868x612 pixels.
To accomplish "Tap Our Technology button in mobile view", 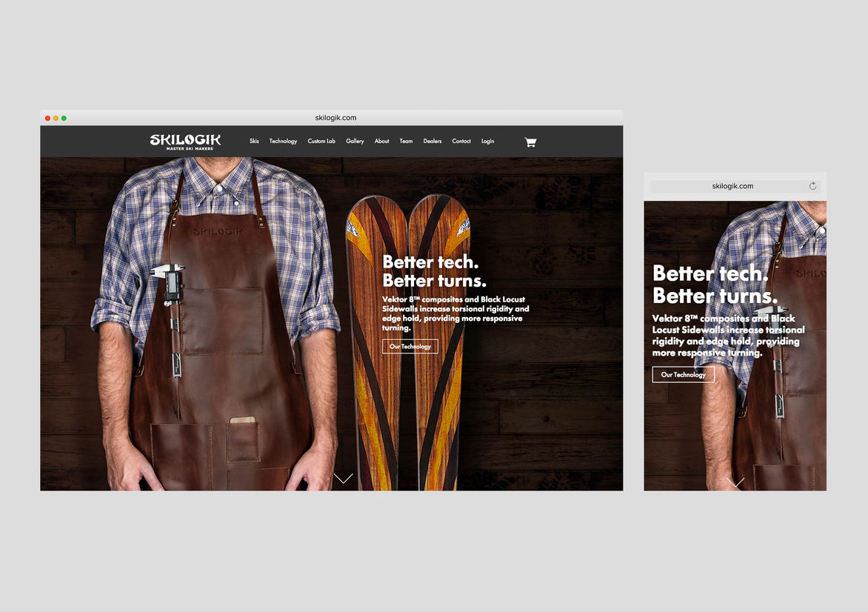I will (683, 375).
